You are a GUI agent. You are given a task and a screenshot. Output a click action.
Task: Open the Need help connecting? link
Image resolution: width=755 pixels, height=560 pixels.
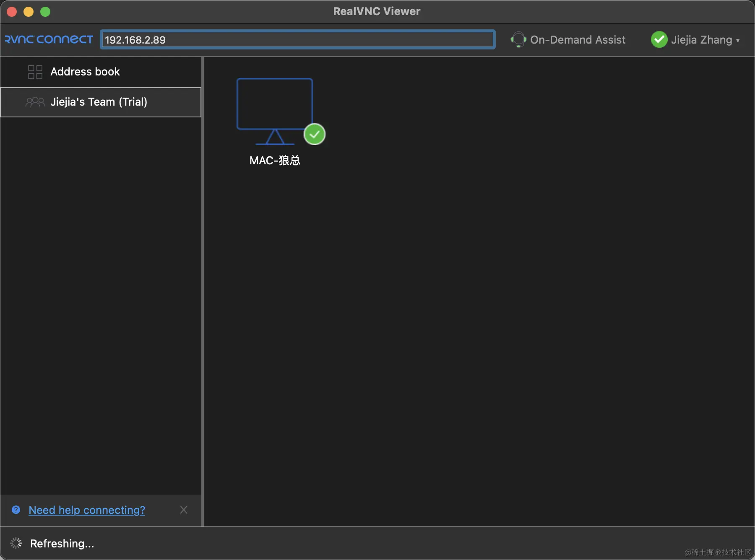click(87, 510)
